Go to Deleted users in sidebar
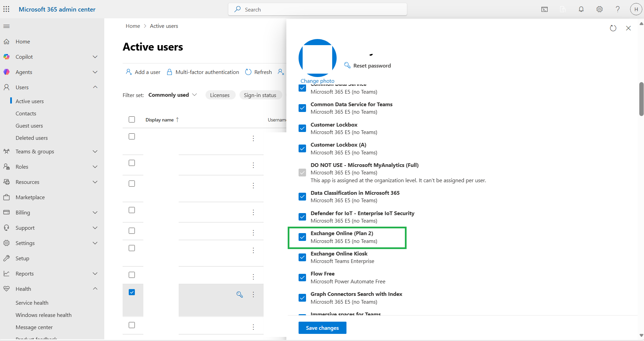Screen dimensions: 644x341 (32, 138)
